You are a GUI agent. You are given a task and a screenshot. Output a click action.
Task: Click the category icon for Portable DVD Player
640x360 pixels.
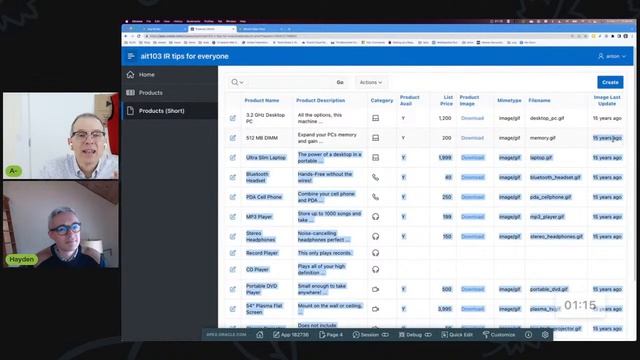tap(376, 289)
